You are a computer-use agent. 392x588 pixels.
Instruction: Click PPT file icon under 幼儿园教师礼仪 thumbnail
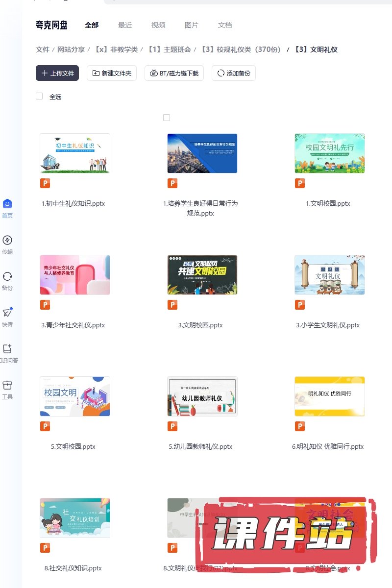pyautogui.click(x=172, y=426)
